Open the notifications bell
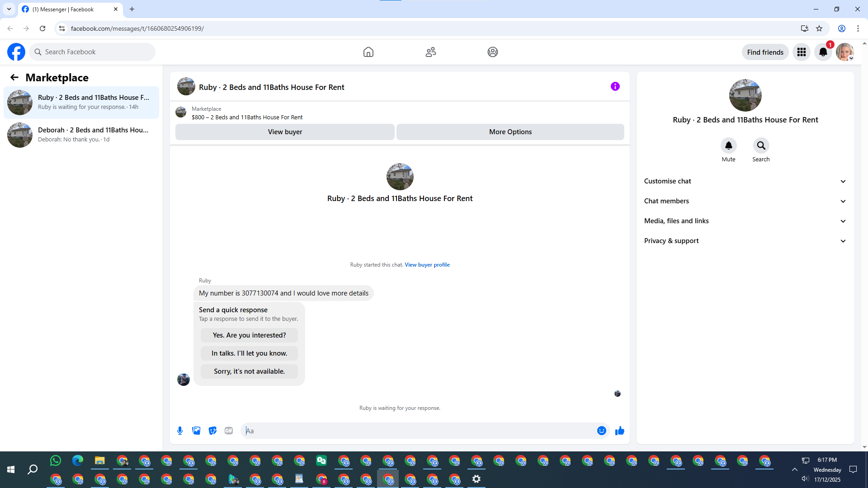This screenshot has height=488, width=868. (x=823, y=52)
